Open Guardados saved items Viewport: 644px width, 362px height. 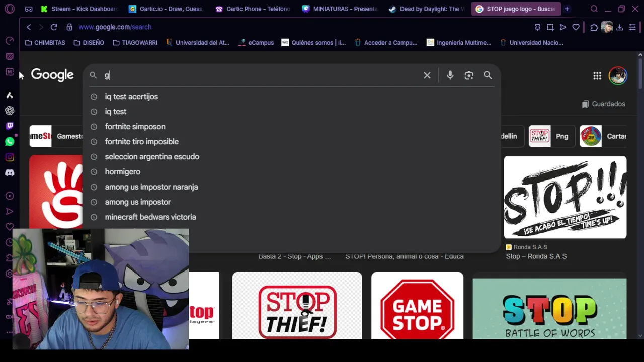[x=603, y=104]
